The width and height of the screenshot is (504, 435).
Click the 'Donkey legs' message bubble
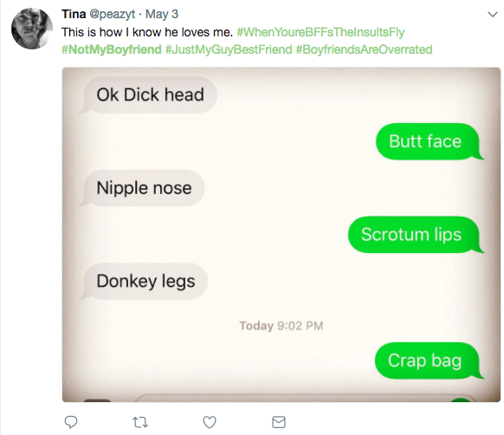(144, 282)
